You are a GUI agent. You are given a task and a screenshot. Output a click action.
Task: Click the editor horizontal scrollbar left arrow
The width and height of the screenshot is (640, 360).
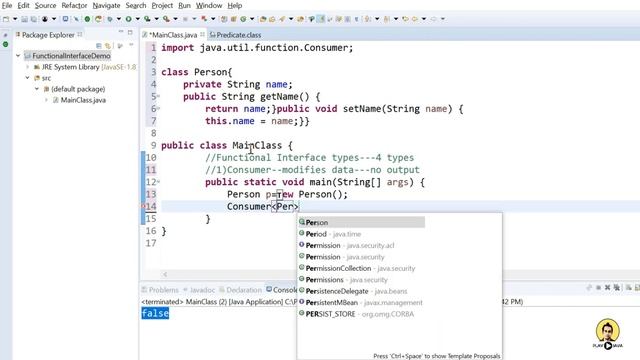(x=165, y=274)
